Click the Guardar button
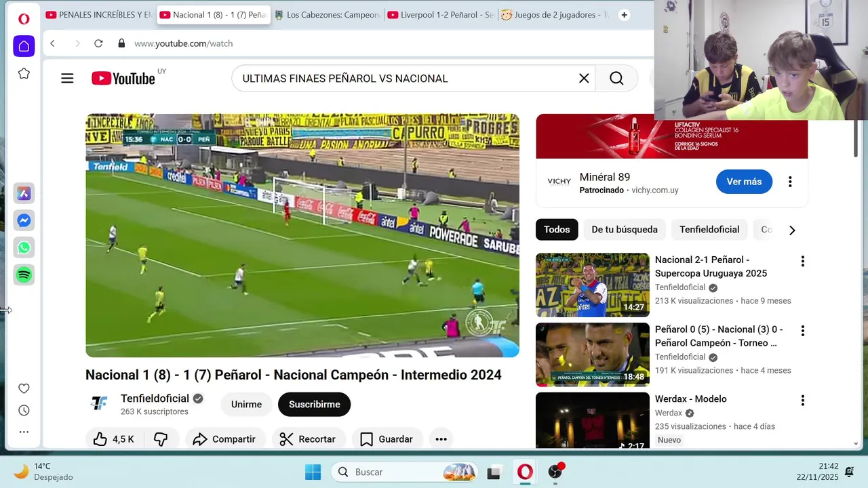 (x=387, y=439)
